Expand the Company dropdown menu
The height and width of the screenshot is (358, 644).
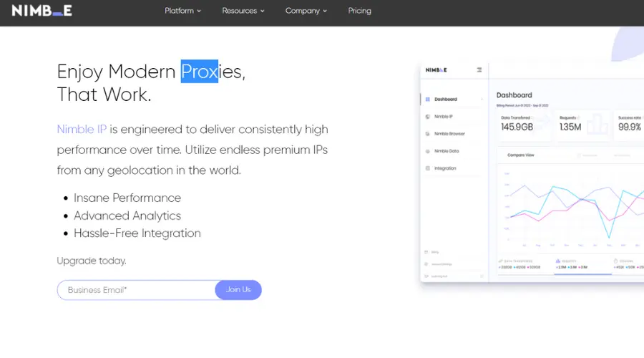pos(306,11)
